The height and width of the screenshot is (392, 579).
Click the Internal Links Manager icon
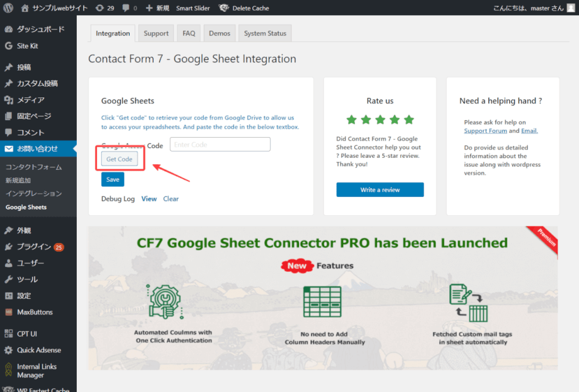(x=8, y=370)
